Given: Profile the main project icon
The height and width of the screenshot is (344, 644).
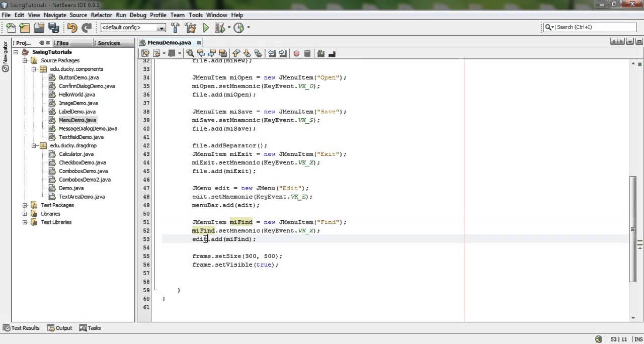Looking at the screenshot, I should pos(239,28).
